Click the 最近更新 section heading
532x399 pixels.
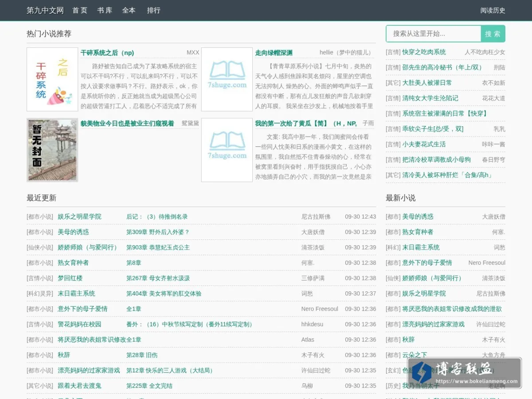click(41, 198)
